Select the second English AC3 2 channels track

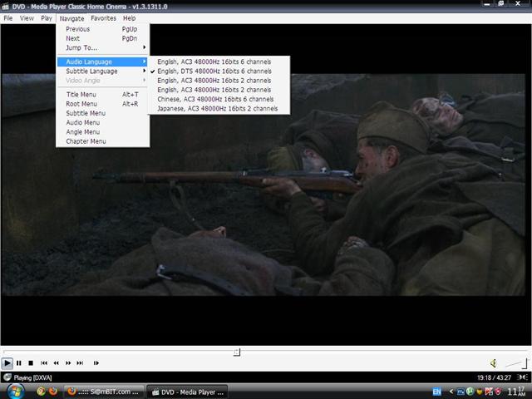pyautogui.click(x=219, y=90)
